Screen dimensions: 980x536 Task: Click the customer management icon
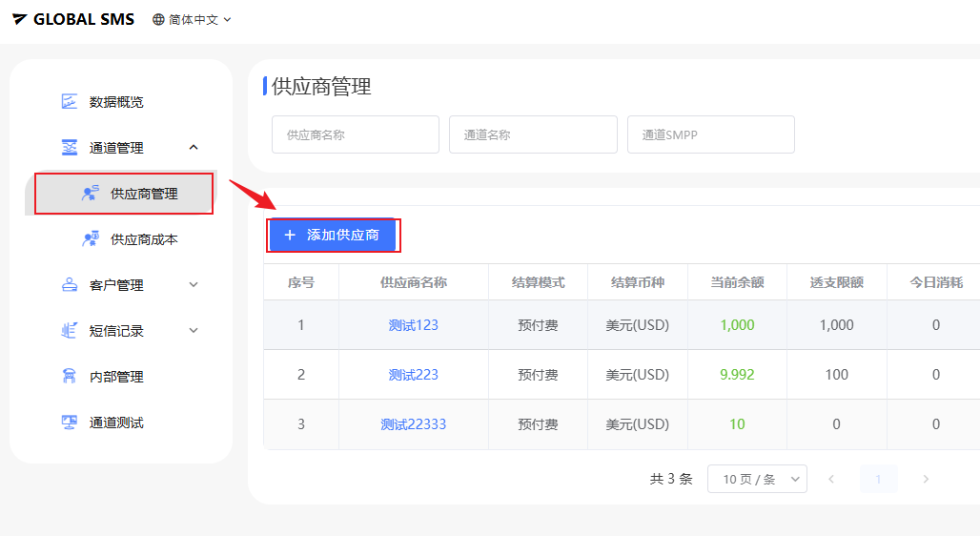pos(70,285)
